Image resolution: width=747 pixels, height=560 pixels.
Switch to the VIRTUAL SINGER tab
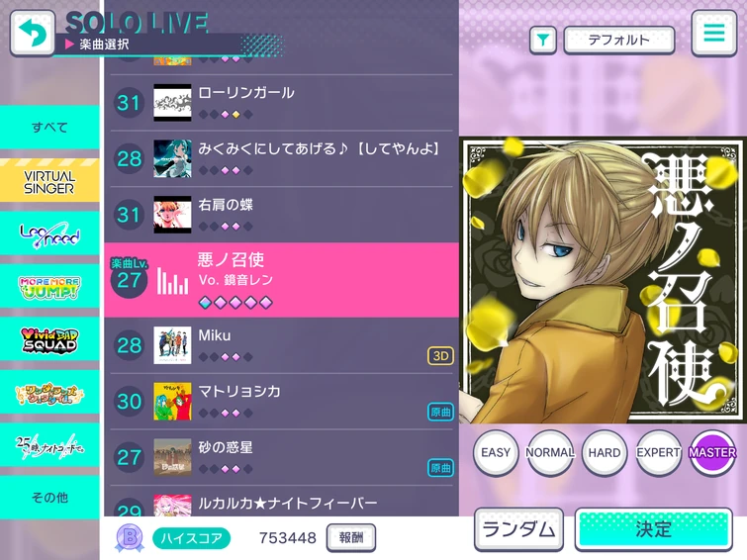[x=49, y=181]
